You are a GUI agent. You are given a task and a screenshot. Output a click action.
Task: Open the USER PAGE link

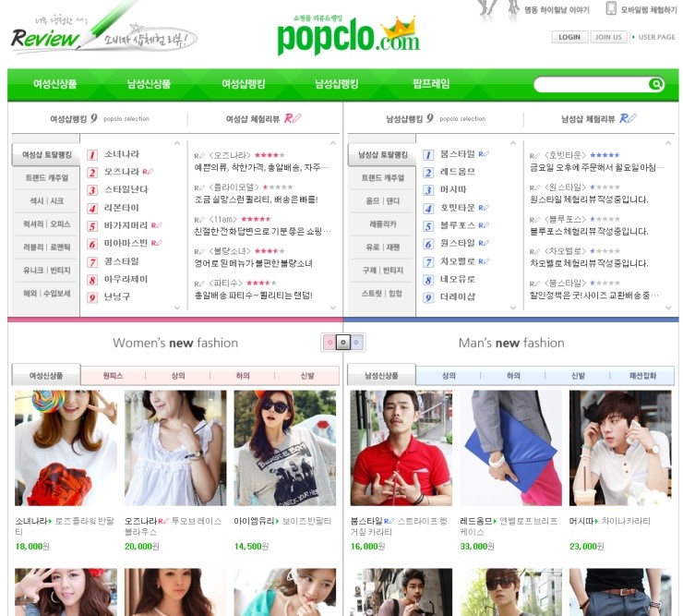(x=656, y=38)
